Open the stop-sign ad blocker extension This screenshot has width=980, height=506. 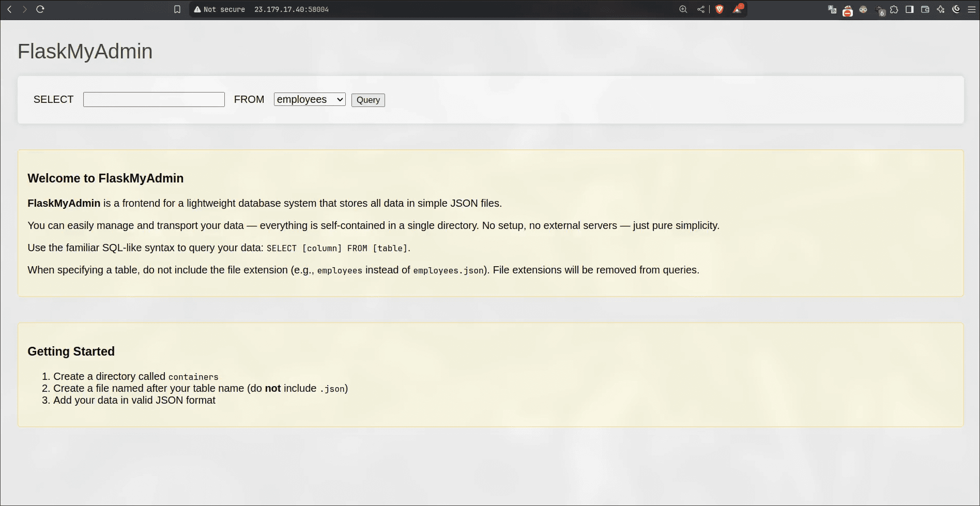point(848,9)
